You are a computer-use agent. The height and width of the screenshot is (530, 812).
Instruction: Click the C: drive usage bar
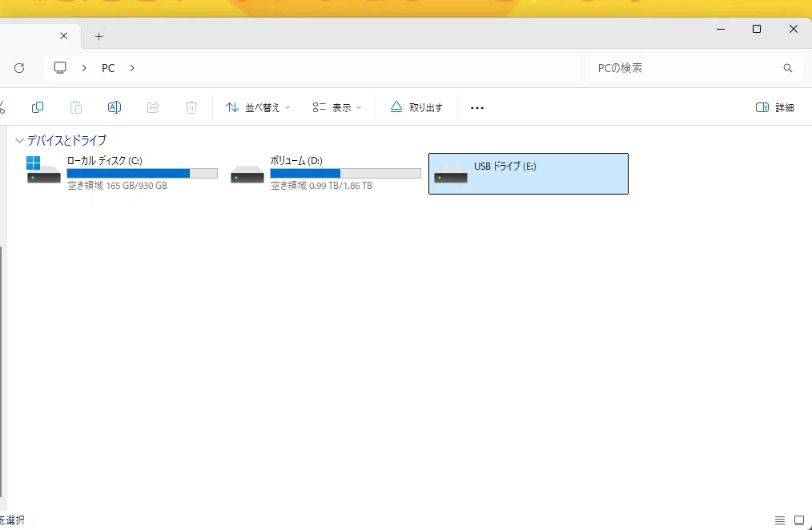[142, 174]
